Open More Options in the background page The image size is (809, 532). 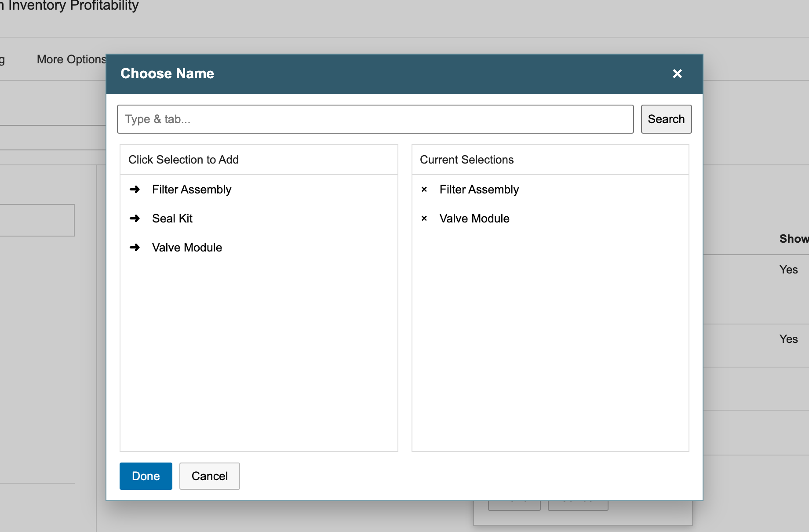[71, 59]
